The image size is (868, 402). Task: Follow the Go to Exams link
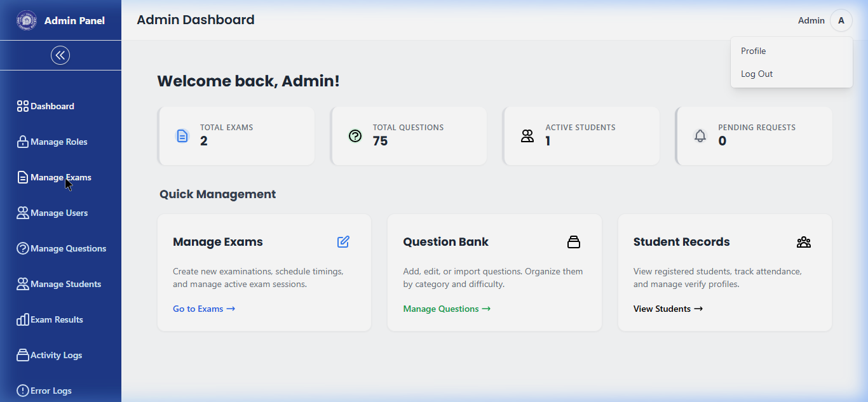pos(204,309)
